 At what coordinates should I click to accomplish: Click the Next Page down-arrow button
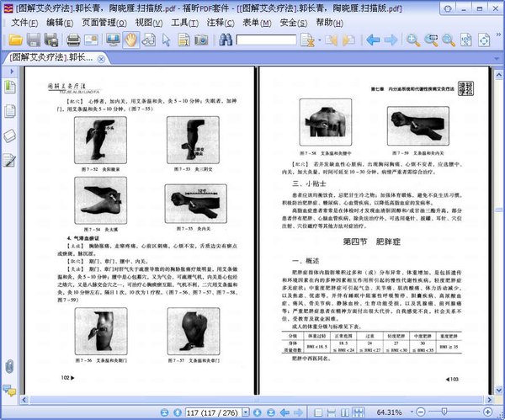(257, 412)
